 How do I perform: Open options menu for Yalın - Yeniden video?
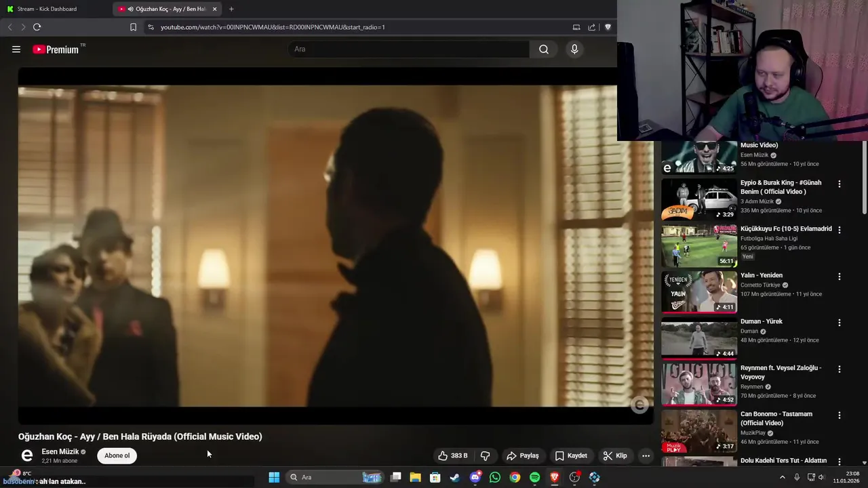tap(840, 277)
